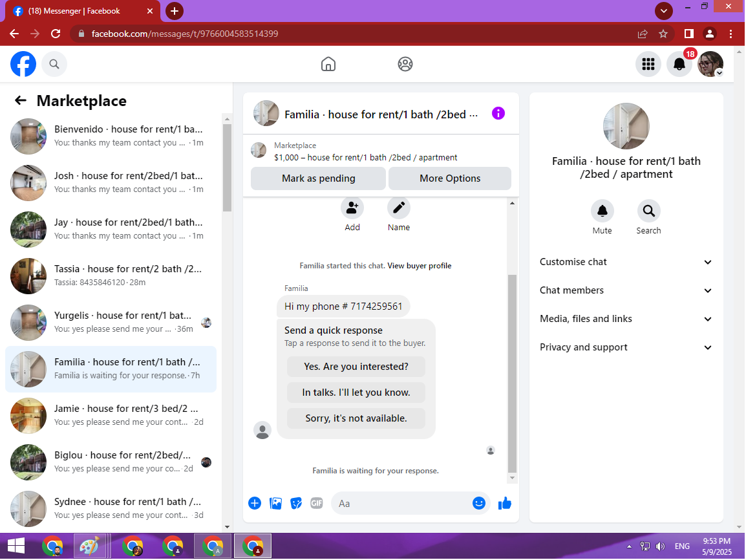Click the chat messages scrollbar

pyautogui.click(x=512, y=372)
